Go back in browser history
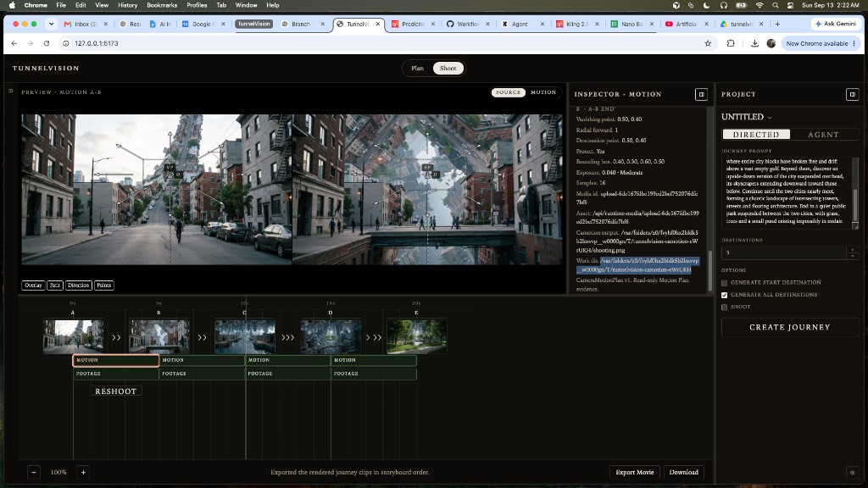This screenshot has height=488, width=868. 14,43
